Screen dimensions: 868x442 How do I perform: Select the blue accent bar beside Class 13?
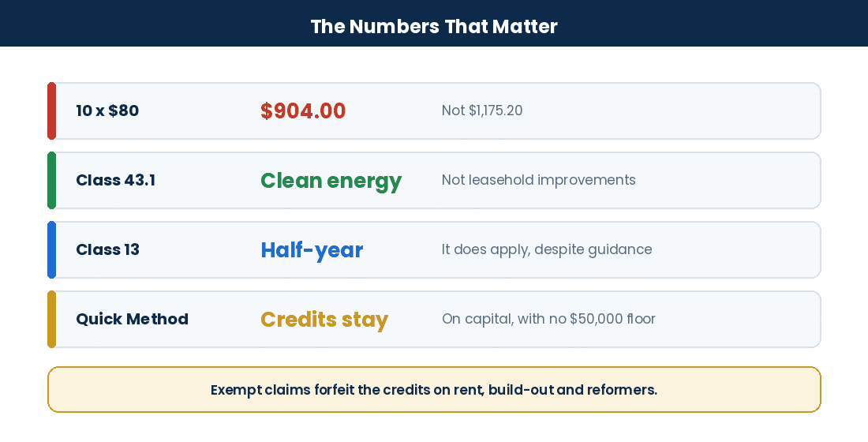coord(51,249)
